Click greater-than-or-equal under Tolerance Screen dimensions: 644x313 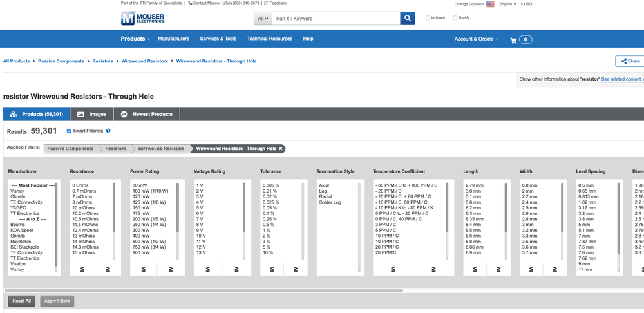point(296,269)
